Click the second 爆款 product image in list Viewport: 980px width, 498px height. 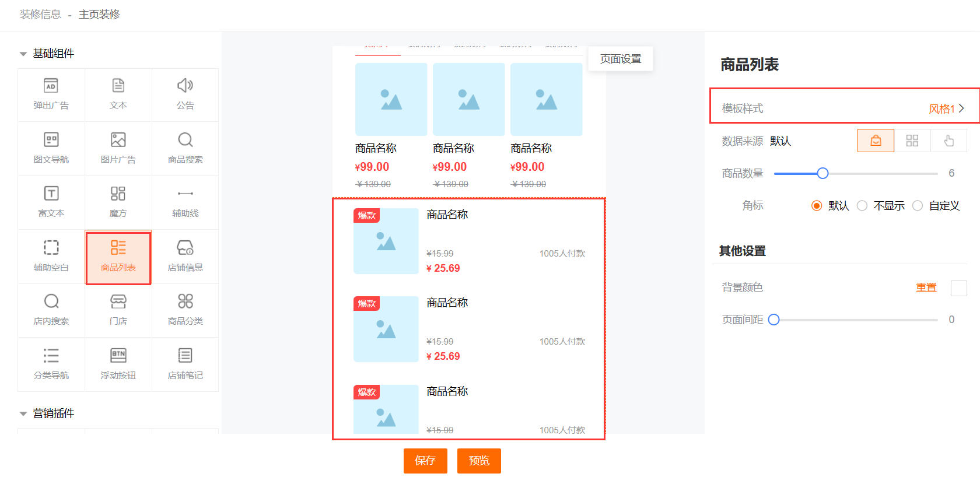386,329
